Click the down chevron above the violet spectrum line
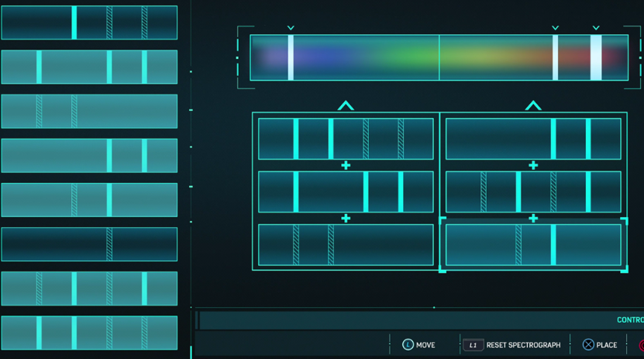644x359 pixels. pos(291,28)
